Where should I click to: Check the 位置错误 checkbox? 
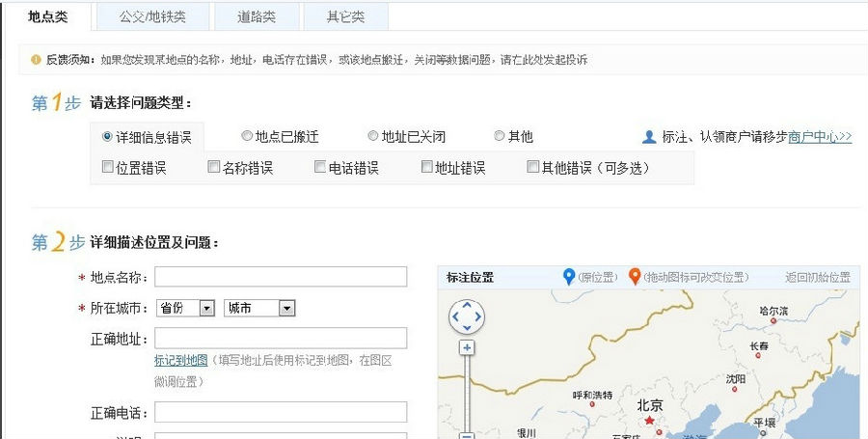(x=108, y=167)
